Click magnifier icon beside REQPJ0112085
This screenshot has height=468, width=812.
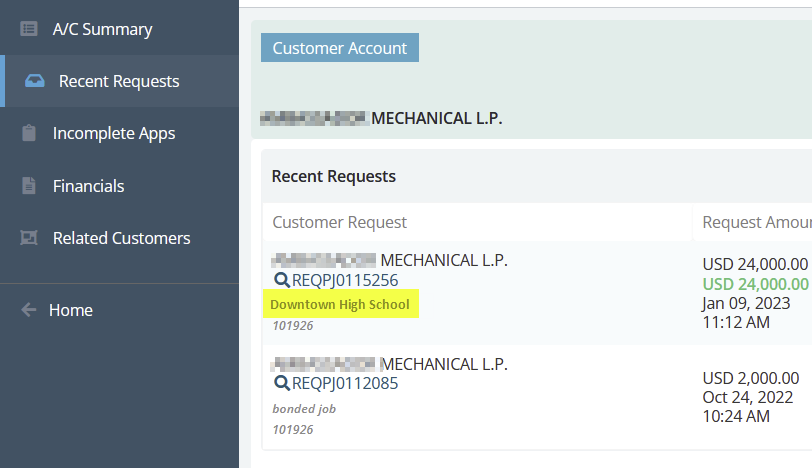pyautogui.click(x=282, y=383)
